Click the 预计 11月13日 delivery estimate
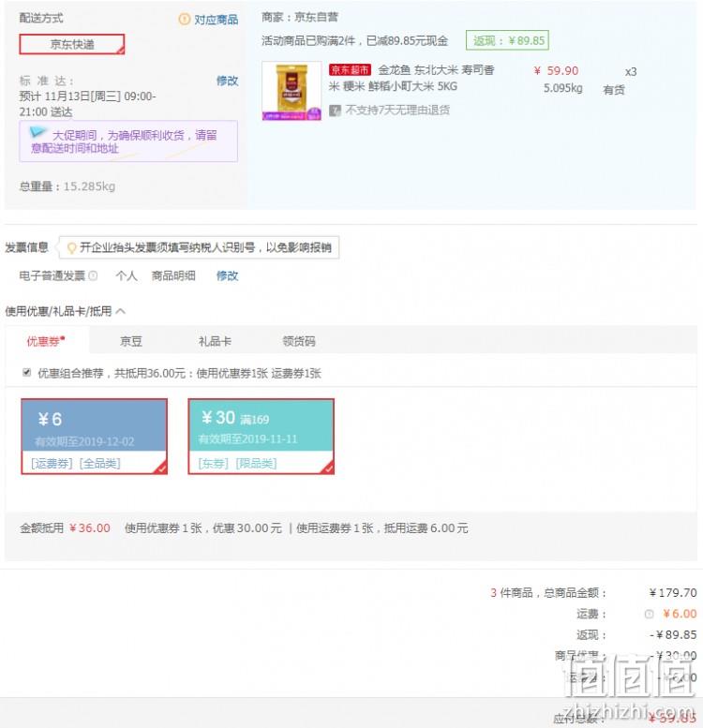 (87, 104)
